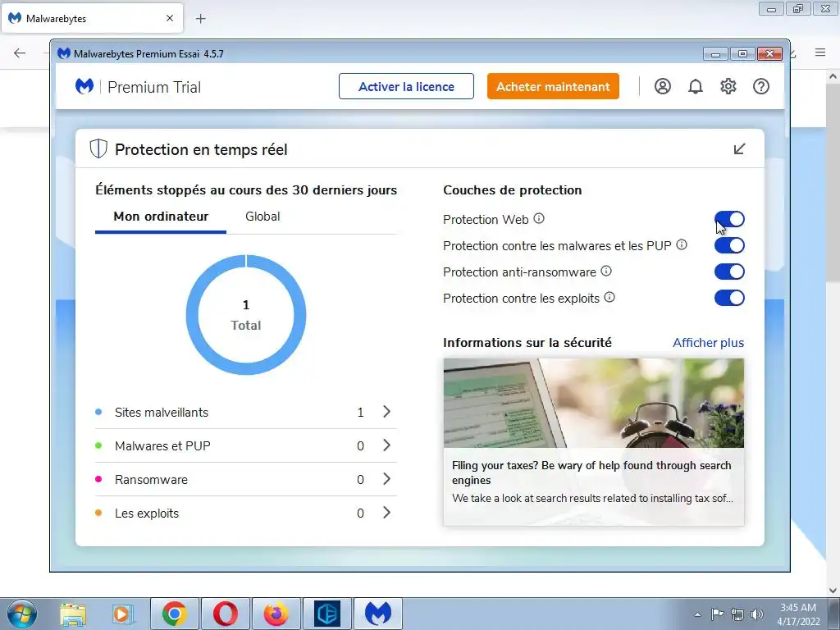Screen dimensions: 840x630
Task: Open Windows Explorer from taskbar
Action: tap(73, 614)
